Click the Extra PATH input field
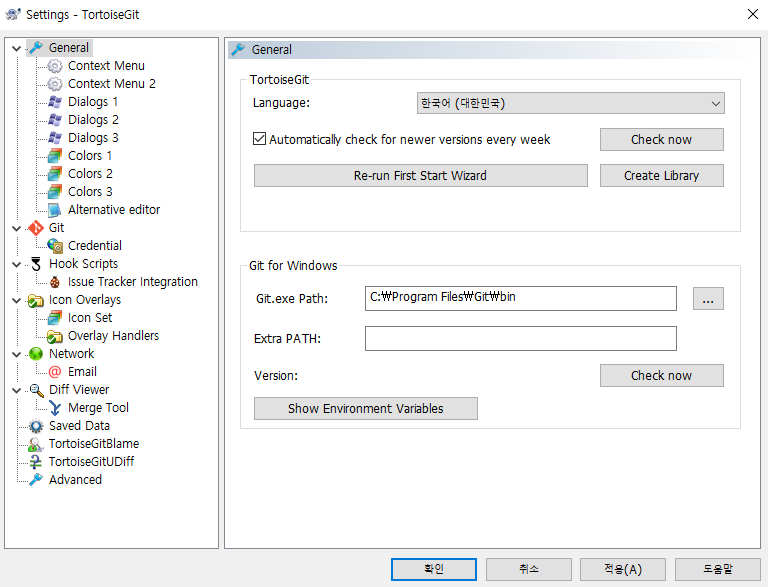Viewport: 768px width, 587px height. click(521, 339)
